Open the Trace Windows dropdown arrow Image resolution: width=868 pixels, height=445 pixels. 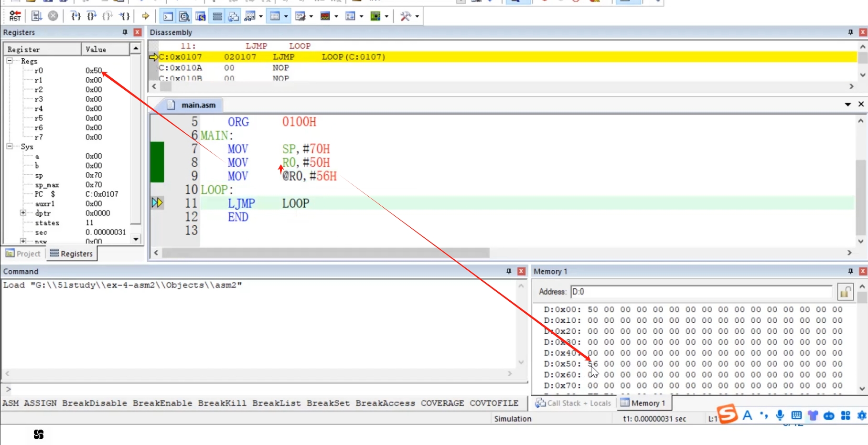pos(361,17)
